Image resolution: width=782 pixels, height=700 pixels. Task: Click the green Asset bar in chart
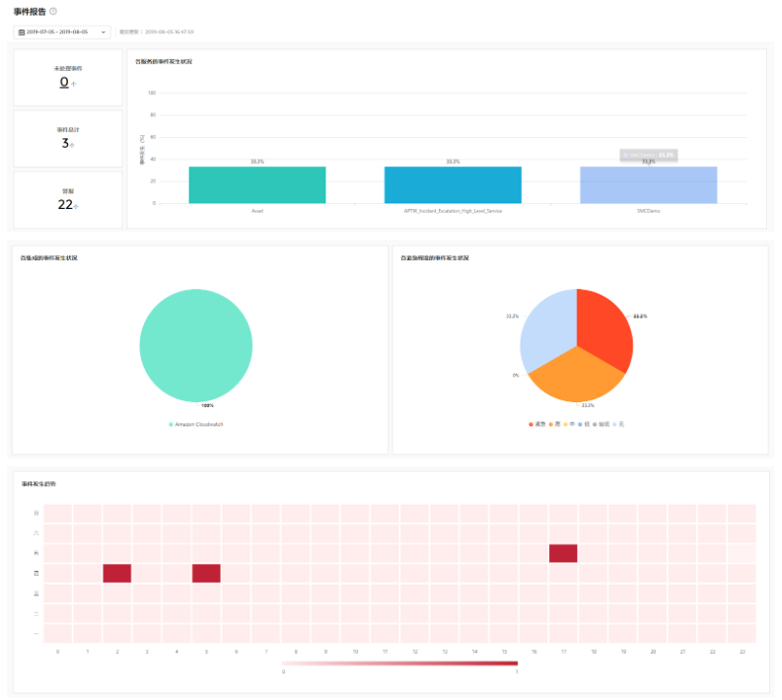pyautogui.click(x=257, y=184)
